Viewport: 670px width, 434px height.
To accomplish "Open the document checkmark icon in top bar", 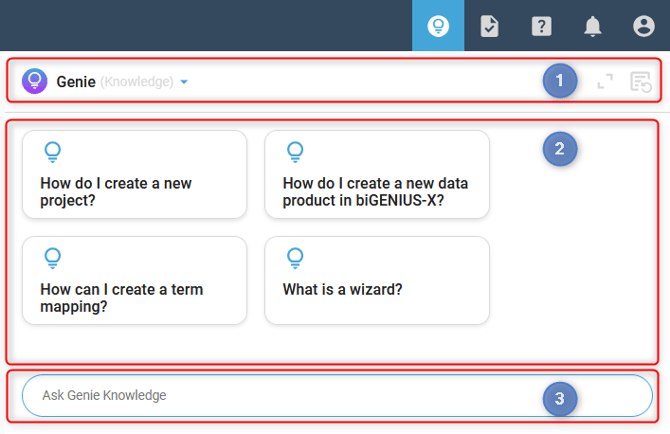I will coord(490,26).
